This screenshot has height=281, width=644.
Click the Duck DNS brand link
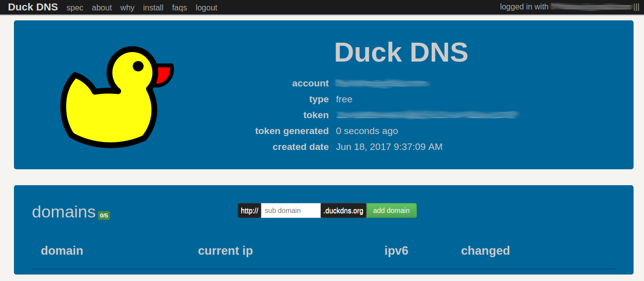(33, 7)
